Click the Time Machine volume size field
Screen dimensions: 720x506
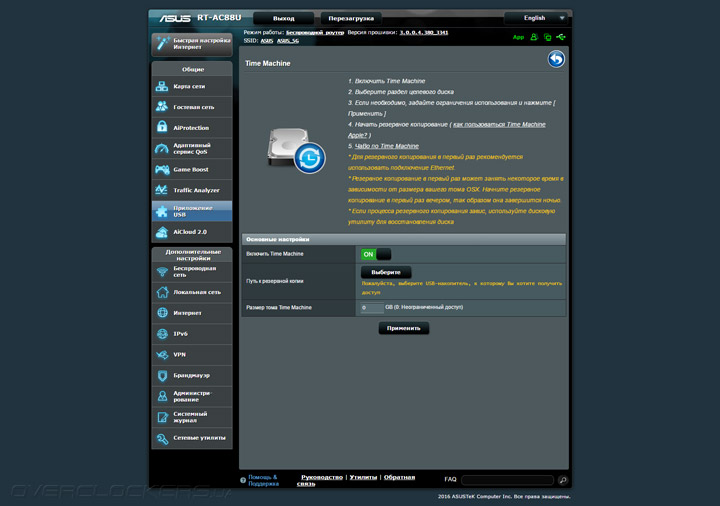tap(371, 308)
